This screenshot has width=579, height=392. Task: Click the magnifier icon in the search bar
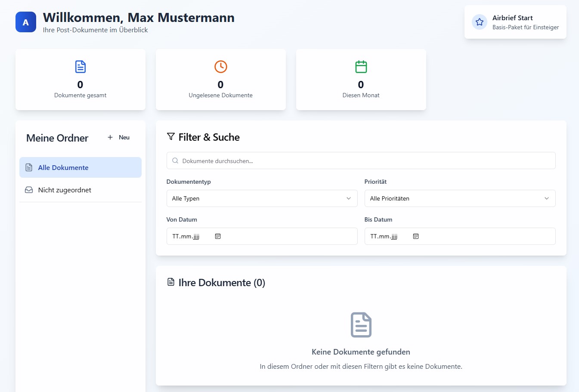[175, 161]
